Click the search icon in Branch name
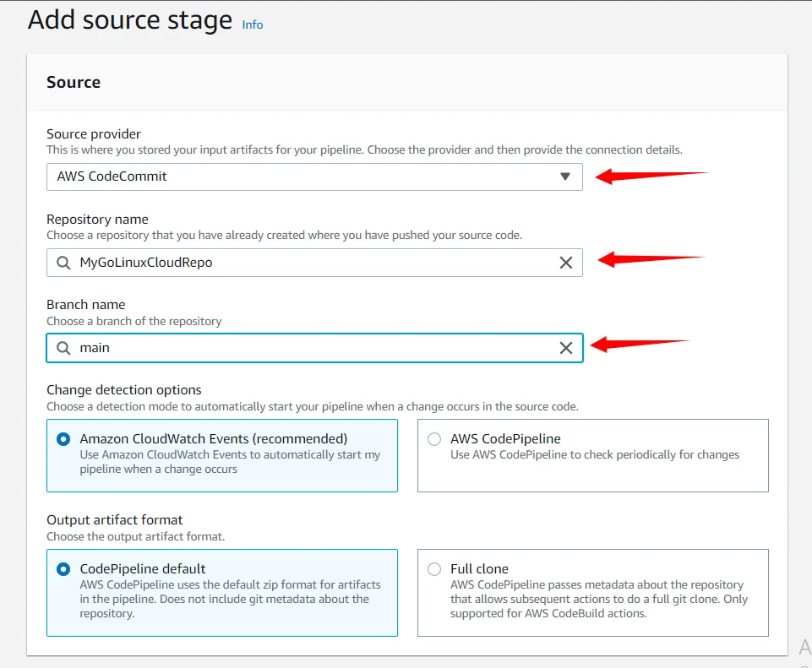This screenshot has height=668, width=812. click(x=63, y=348)
